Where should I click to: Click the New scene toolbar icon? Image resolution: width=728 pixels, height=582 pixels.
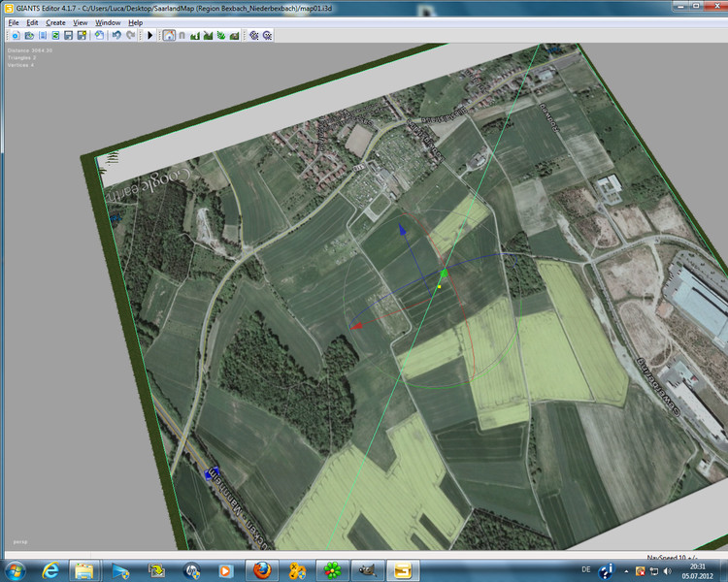(16, 35)
